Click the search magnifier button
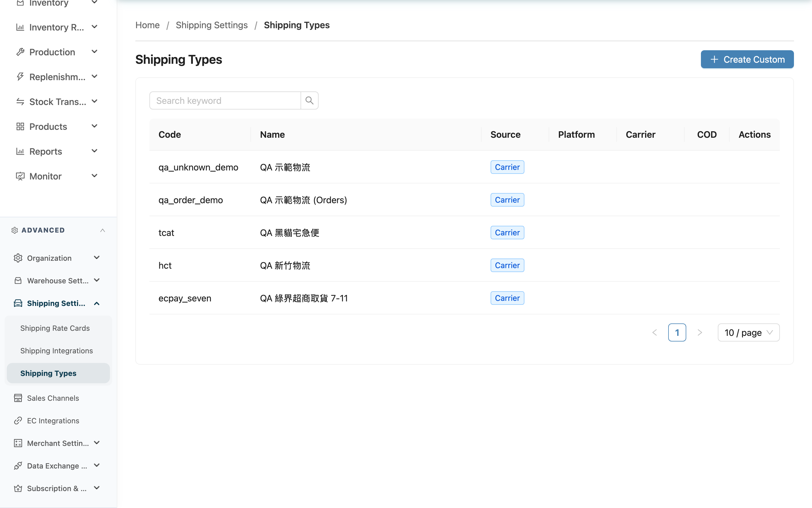812x508 pixels. pos(309,100)
